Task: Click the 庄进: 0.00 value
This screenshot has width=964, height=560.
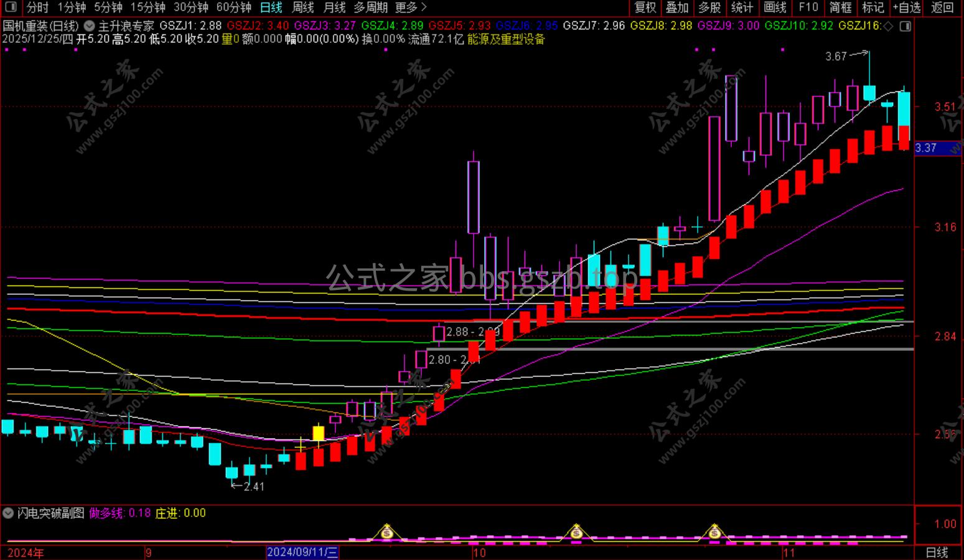Action: coord(180,513)
